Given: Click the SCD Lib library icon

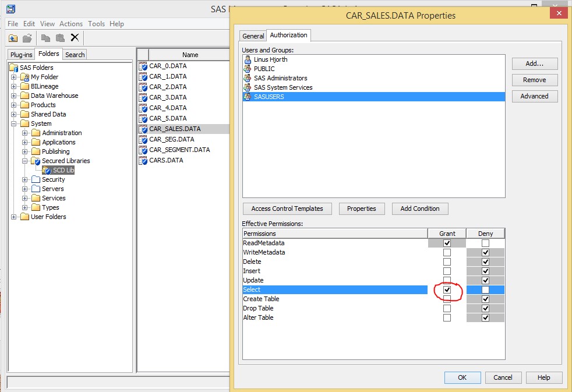Looking at the screenshot, I should (x=47, y=170).
